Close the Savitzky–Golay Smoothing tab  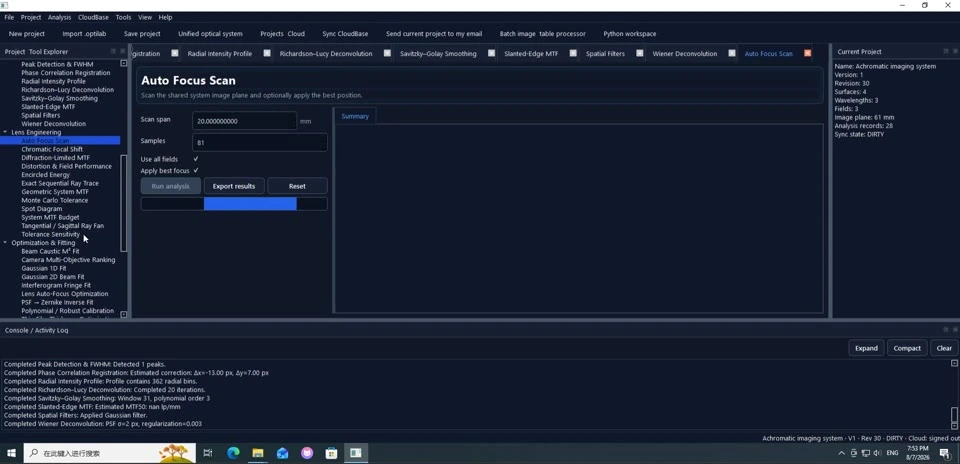491,53
